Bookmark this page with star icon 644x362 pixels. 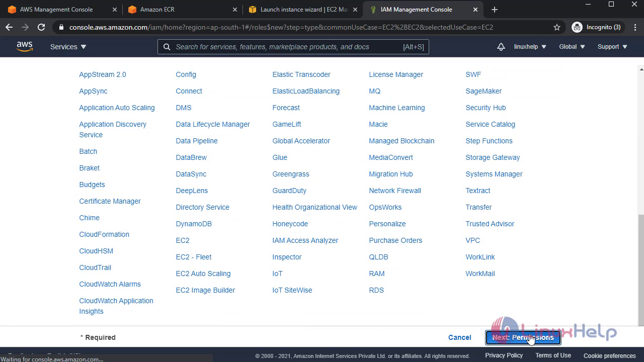pyautogui.click(x=557, y=27)
